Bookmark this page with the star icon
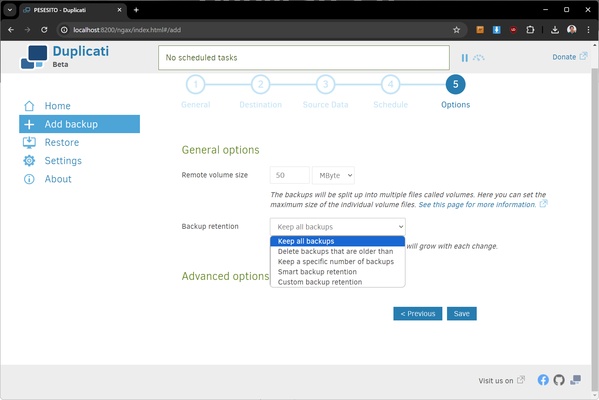Image resolution: width=599 pixels, height=400 pixels. (456, 30)
